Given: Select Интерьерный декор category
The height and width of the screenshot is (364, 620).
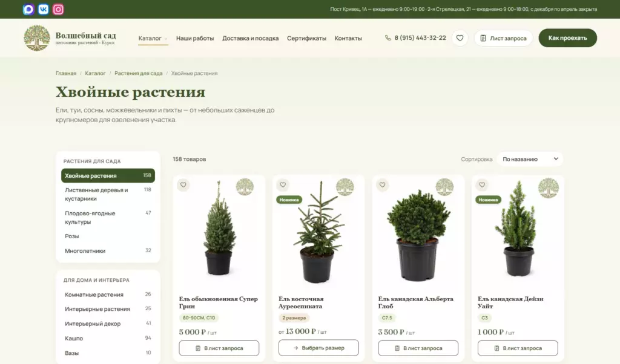Looking at the screenshot, I should click(x=108, y=323).
